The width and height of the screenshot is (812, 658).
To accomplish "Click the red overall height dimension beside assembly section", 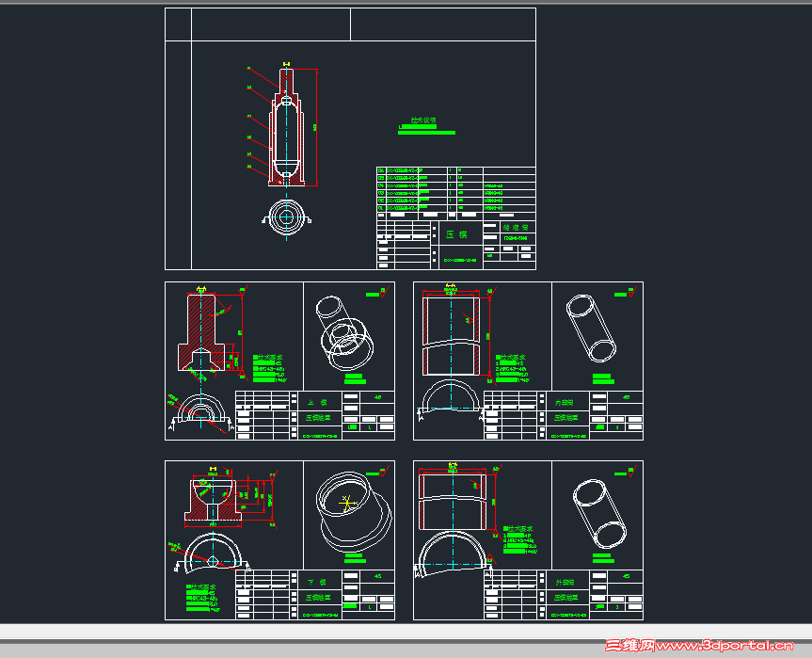I will click(315, 127).
